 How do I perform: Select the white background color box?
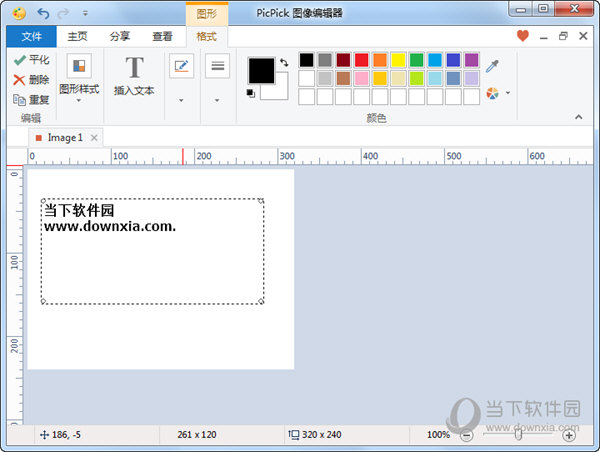281,91
